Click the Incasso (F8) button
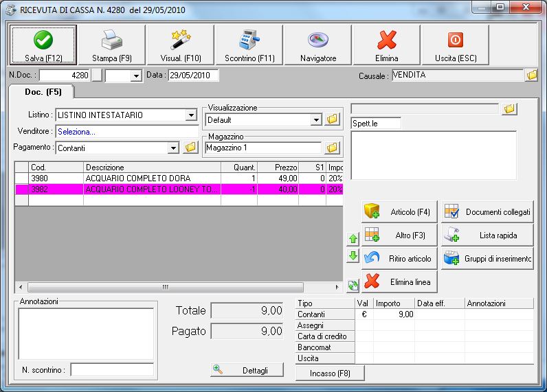Image resolution: width=547 pixels, height=392 pixels. (x=330, y=373)
